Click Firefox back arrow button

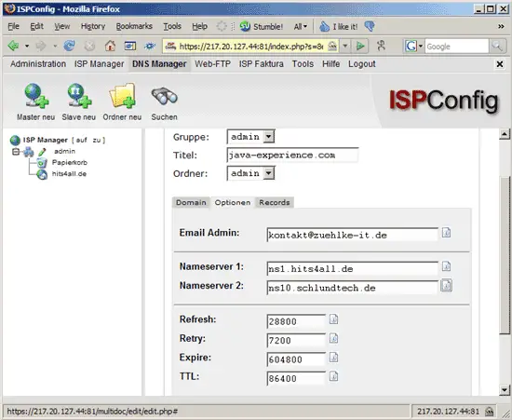pos(13,46)
